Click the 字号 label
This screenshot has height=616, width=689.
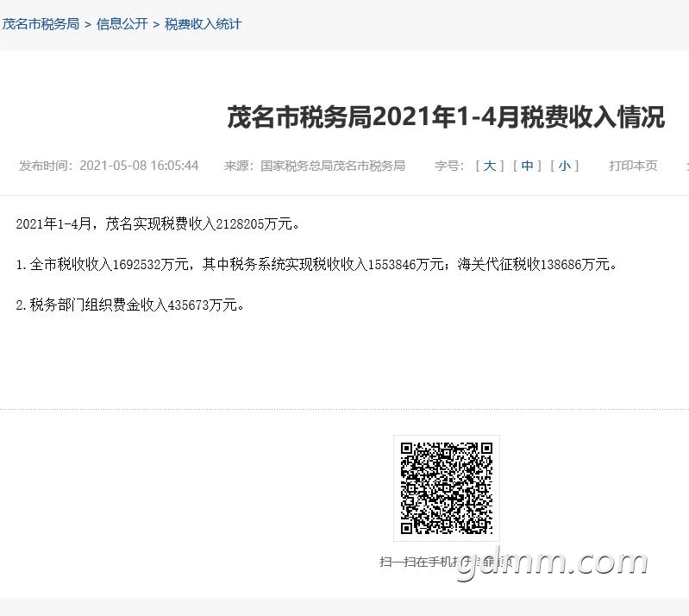(x=448, y=166)
